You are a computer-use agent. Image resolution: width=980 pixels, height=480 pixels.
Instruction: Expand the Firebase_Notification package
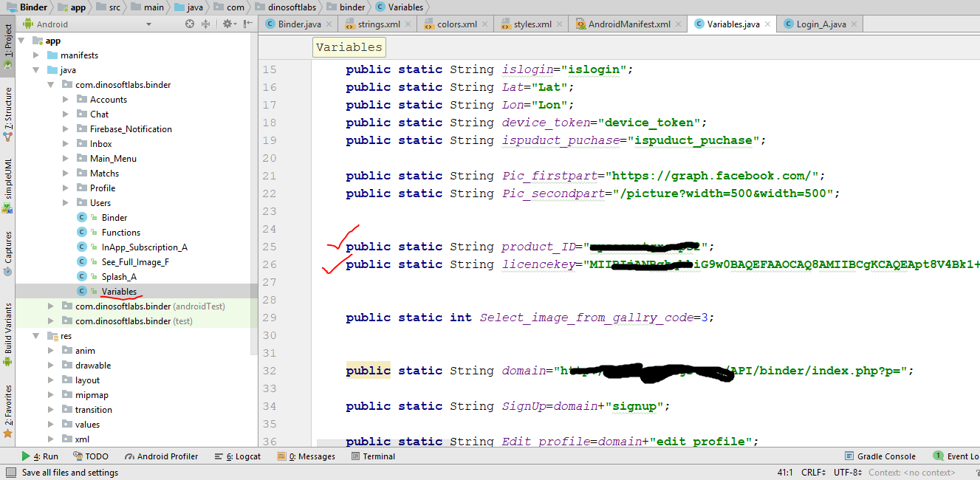(x=65, y=129)
